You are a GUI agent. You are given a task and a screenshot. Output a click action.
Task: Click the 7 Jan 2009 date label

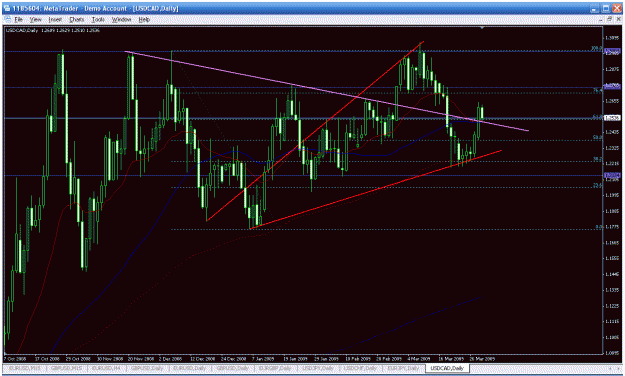coord(263,358)
